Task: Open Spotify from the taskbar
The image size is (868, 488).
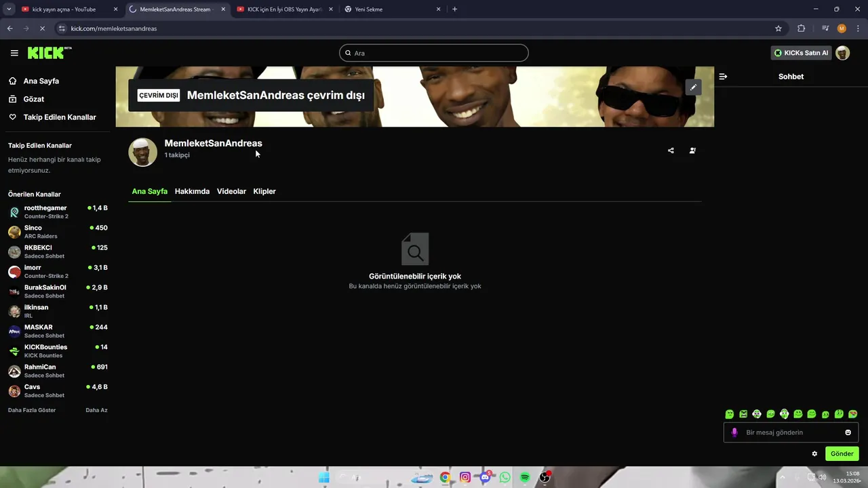Action: click(x=525, y=477)
